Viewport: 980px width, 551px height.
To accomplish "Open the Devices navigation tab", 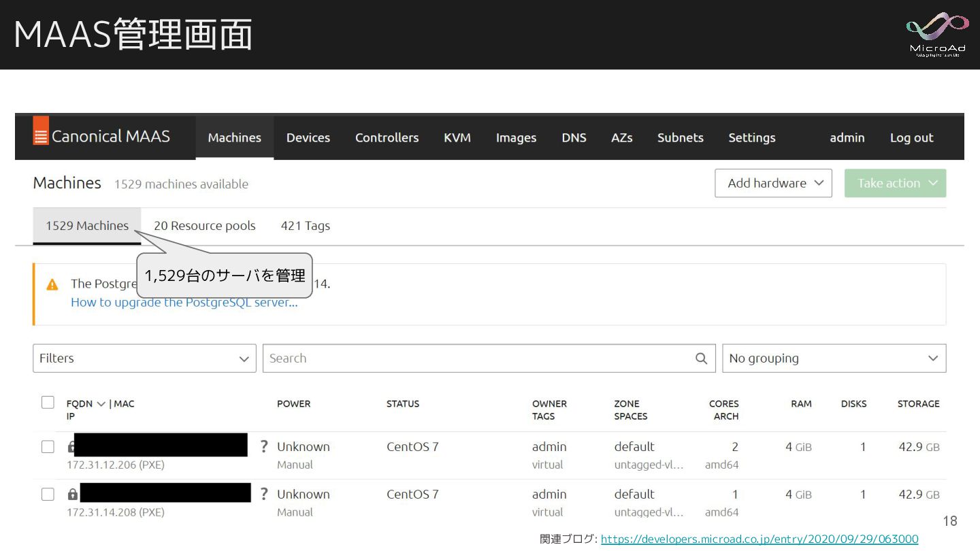I will pos(308,137).
